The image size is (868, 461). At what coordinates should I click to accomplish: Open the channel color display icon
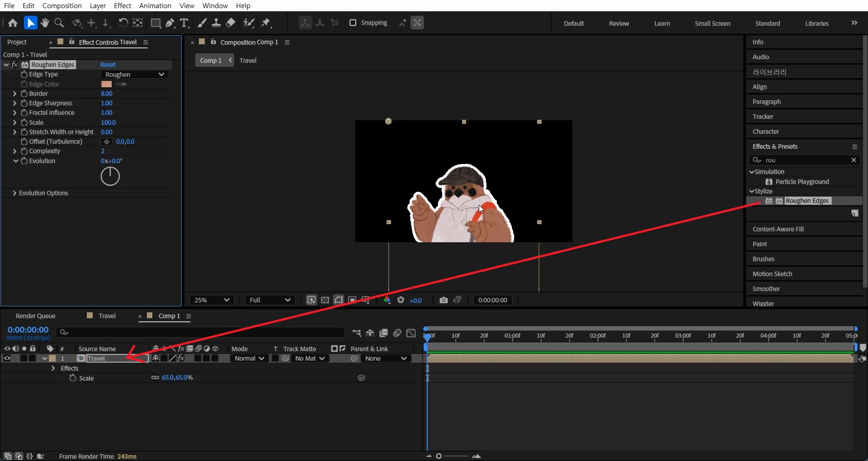click(x=387, y=300)
